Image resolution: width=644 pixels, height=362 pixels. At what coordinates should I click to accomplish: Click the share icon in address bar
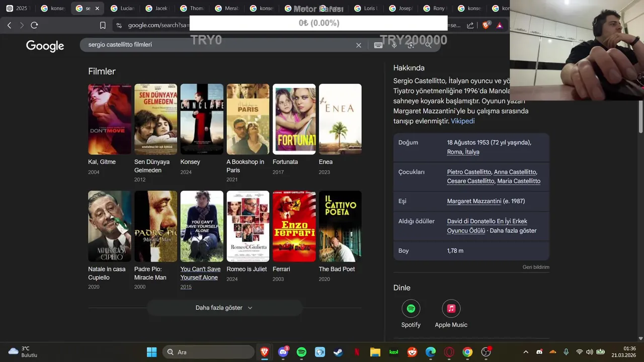tap(470, 25)
